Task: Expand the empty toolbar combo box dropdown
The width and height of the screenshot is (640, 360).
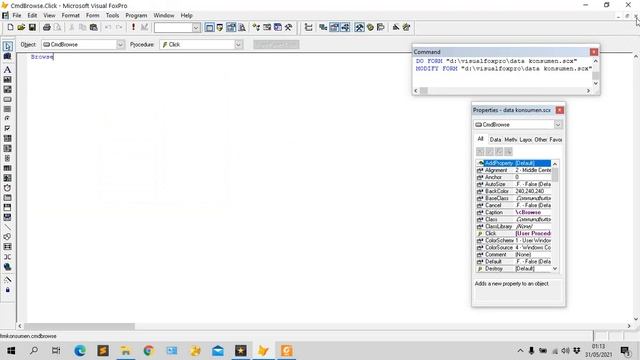Action: coord(196,28)
